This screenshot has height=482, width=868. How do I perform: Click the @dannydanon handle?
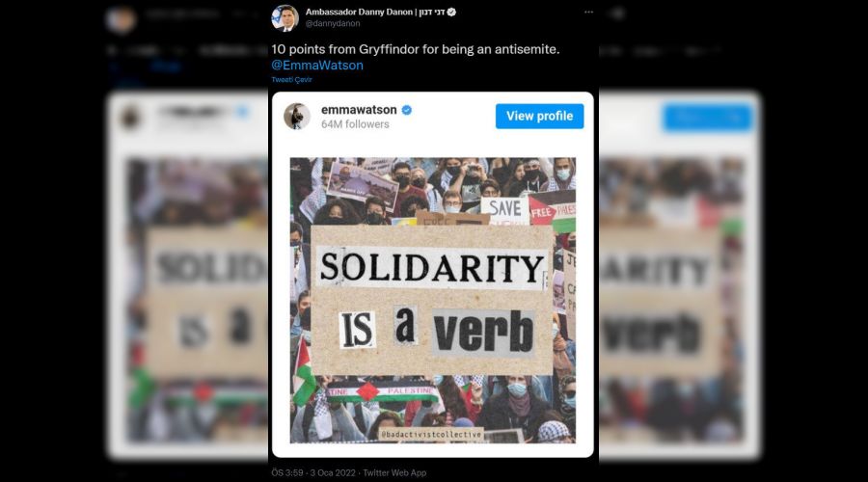tap(332, 23)
